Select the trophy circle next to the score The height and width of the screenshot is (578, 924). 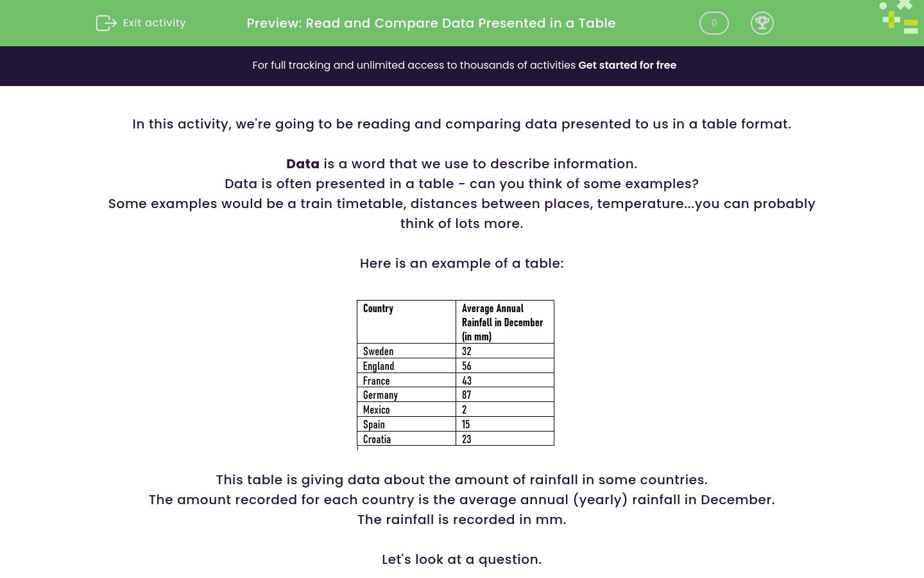[762, 23]
